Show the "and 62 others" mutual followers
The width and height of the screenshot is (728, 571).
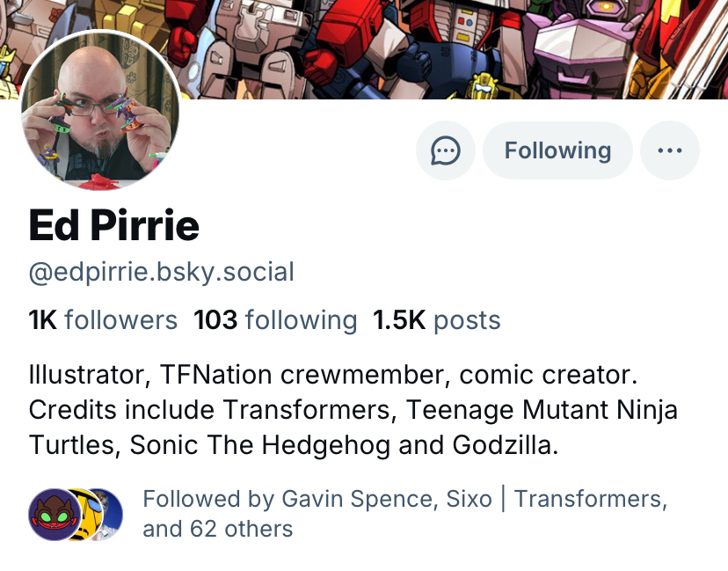click(217, 529)
